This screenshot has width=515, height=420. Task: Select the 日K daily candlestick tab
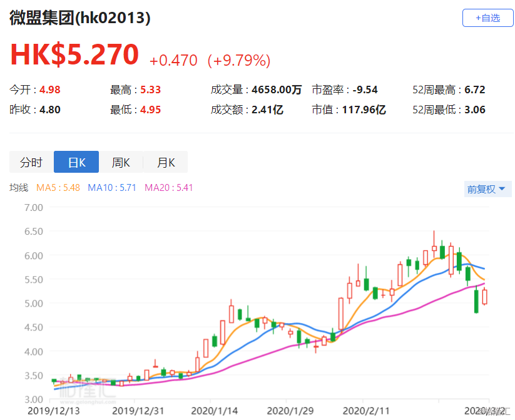click(76, 162)
